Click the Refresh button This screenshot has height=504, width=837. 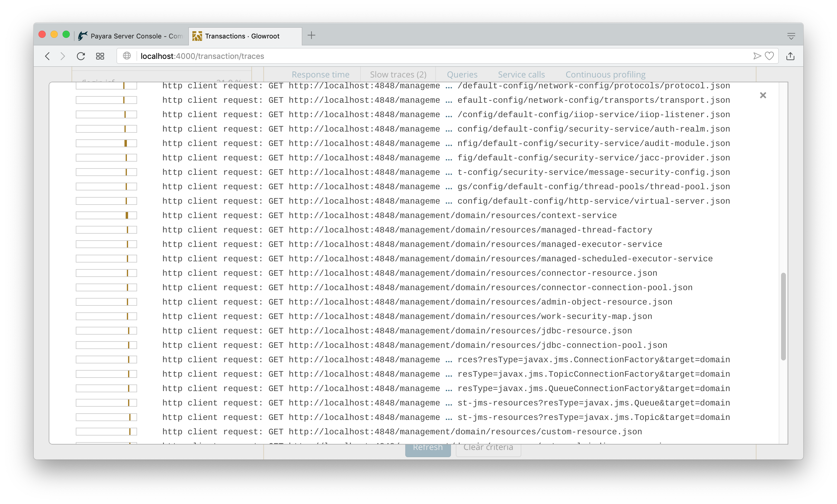[x=428, y=447]
